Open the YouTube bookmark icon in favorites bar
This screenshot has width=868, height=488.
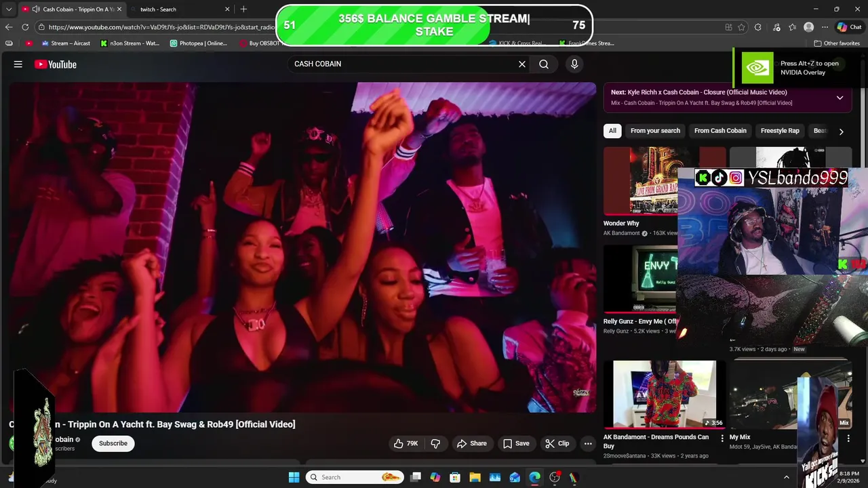click(28, 43)
